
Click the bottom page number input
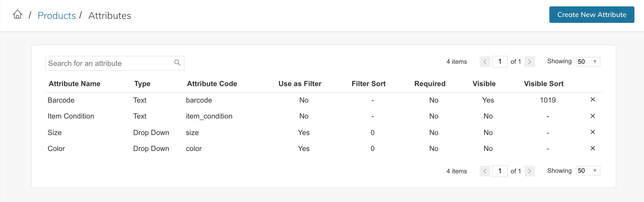500,171
